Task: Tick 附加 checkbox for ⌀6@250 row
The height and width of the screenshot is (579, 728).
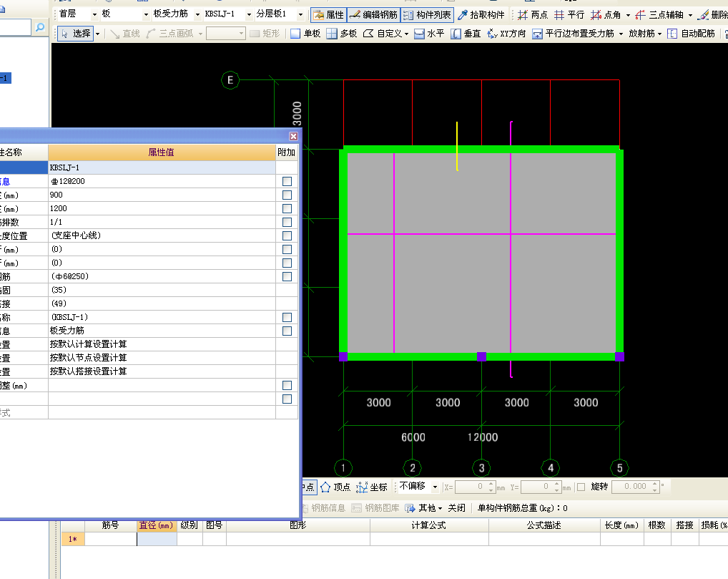Action: pos(287,276)
